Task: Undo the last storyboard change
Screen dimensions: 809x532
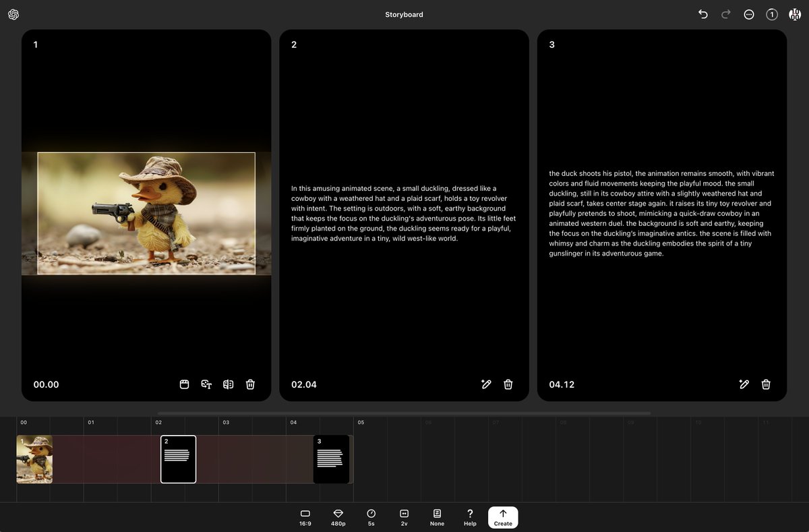Action: point(703,14)
